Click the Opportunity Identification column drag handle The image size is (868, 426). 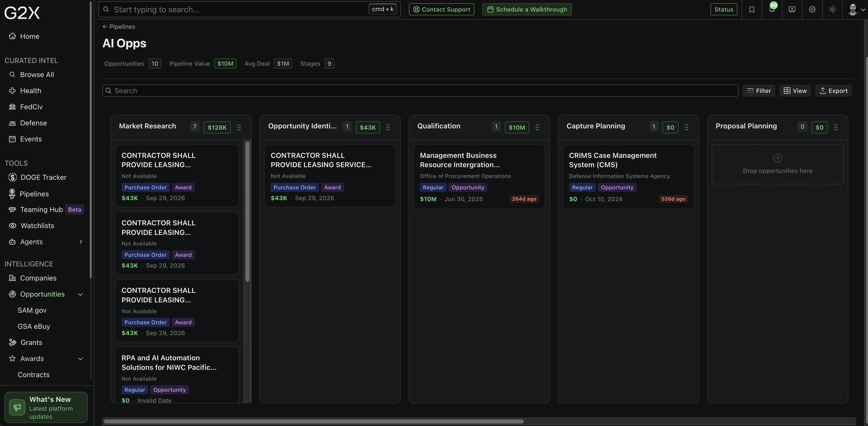tap(388, 128)
